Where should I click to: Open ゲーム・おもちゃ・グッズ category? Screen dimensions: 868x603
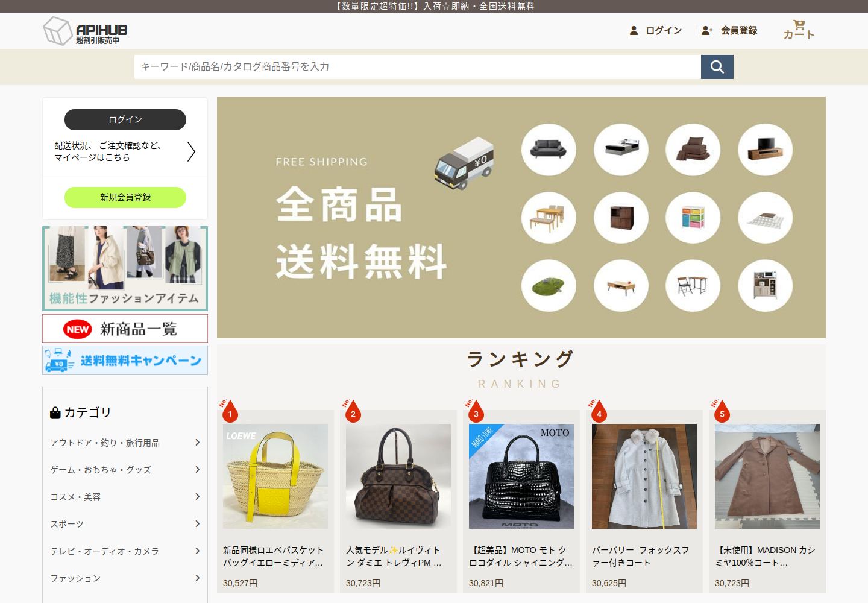[101, 470]
